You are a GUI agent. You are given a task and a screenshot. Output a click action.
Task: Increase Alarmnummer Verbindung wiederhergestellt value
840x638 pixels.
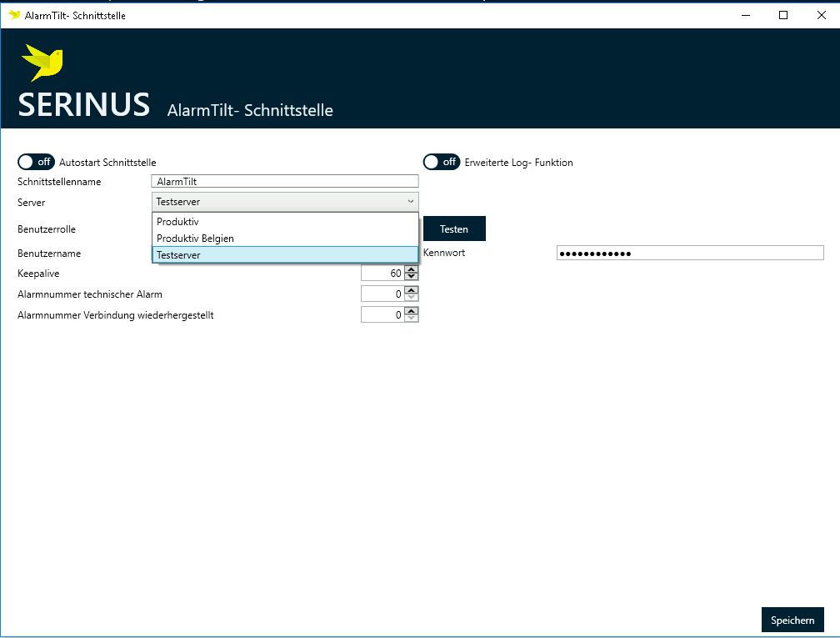click(411, 311)
